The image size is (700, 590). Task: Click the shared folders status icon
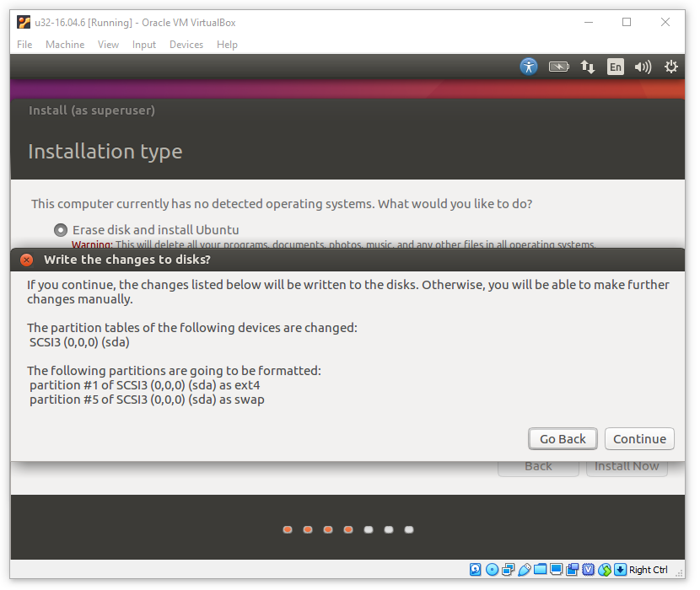(541, 570)
